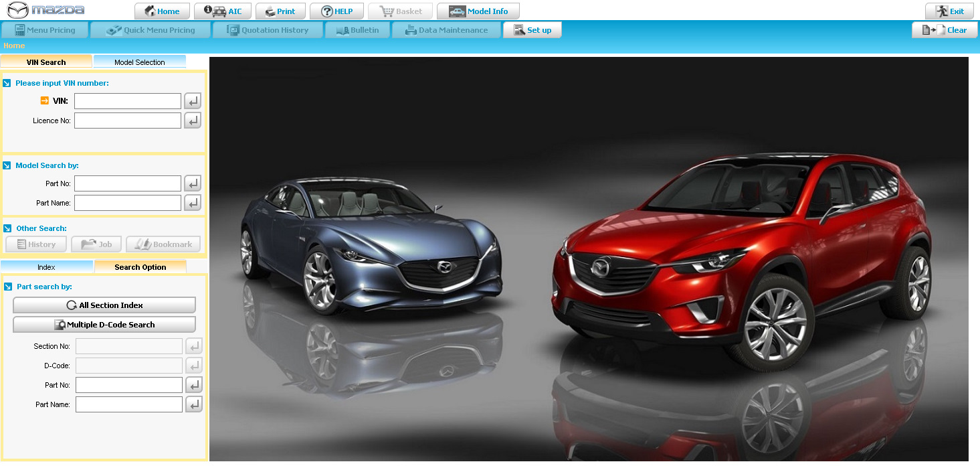This screenshot has width=980, height=468.
Task: Click the orange arrow icon next to VIN
Action: click(x=45, y=100)
